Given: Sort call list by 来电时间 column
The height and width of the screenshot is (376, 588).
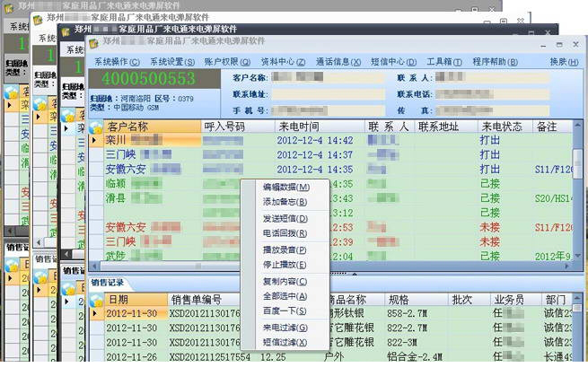Looking at the screenshot, I should coord(320,127).
